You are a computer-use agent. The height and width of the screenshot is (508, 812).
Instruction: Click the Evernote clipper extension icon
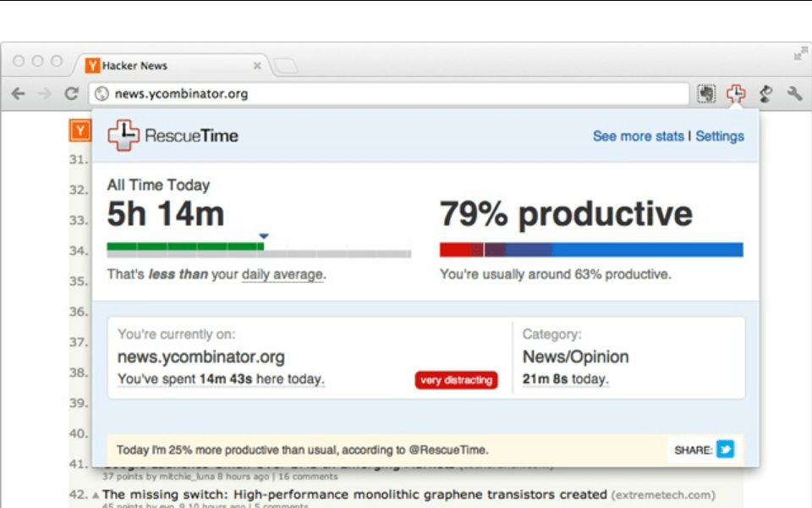click(x=706, y=94)
